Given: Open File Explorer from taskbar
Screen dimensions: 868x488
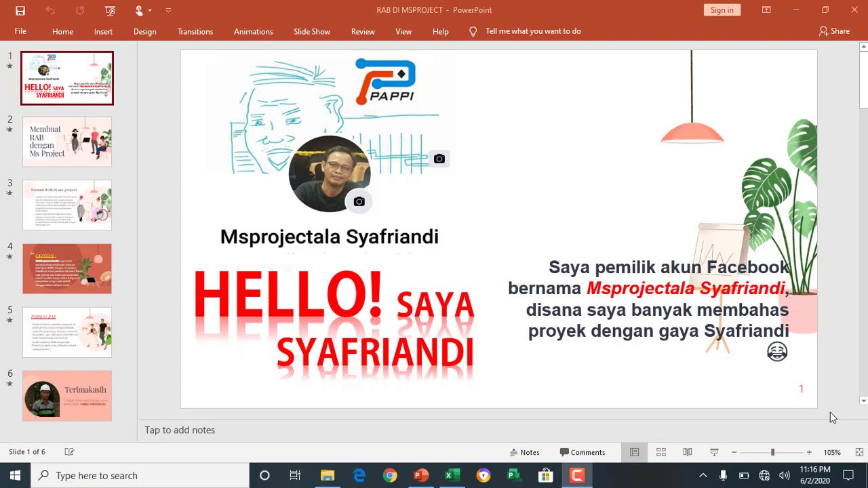Looking at the screenshot, I should (x=327, y=475).
